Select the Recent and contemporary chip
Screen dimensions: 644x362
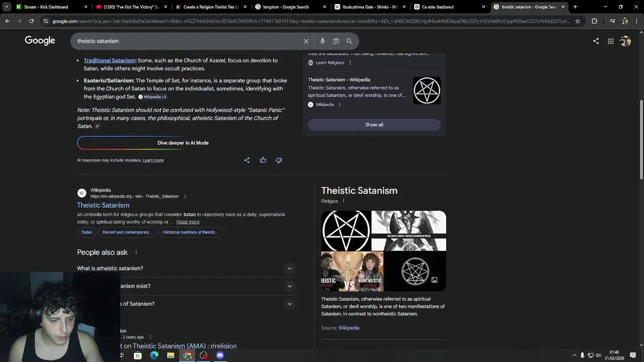point(126,232)
